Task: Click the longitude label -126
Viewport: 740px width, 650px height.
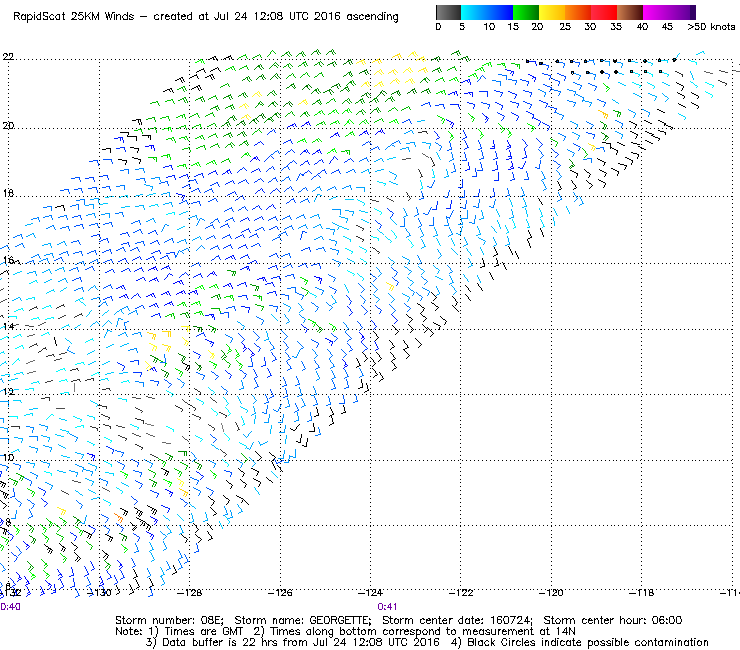Action: point(280,593)
